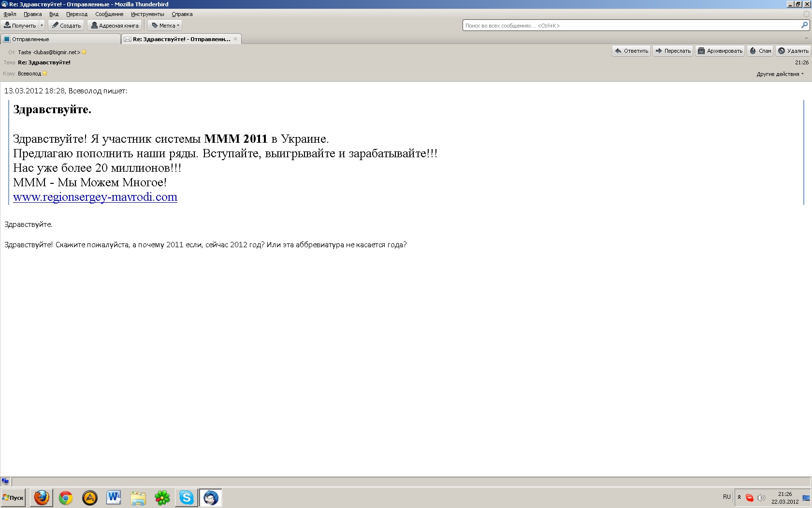Open the file explorer taskbar icon
The image size is (812, 508).
pos(138,497)
